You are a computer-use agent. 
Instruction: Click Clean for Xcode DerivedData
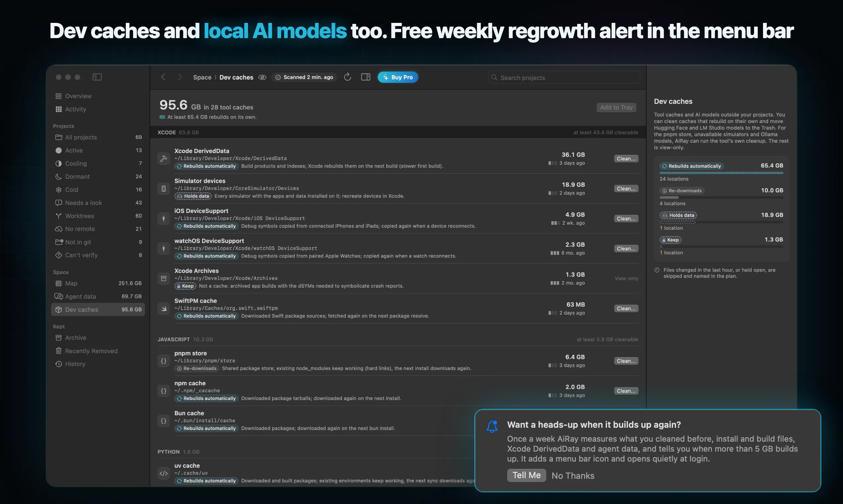point(626,158)
